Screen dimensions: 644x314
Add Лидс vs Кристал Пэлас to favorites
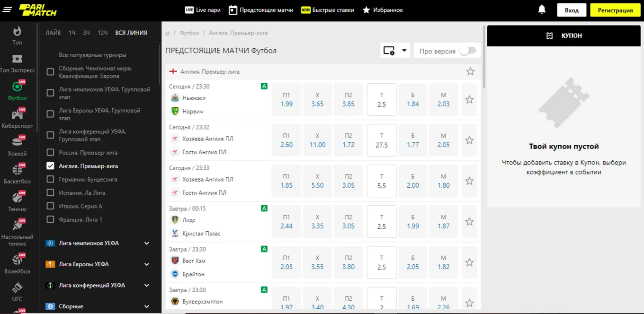pos(469,221)
